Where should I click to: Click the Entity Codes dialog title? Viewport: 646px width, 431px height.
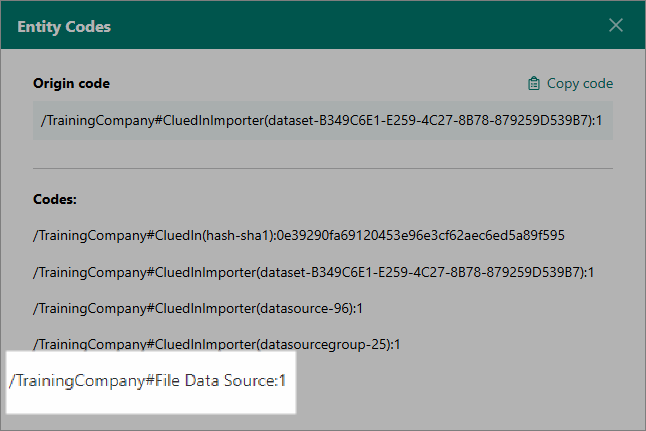[x=64, y=27]
